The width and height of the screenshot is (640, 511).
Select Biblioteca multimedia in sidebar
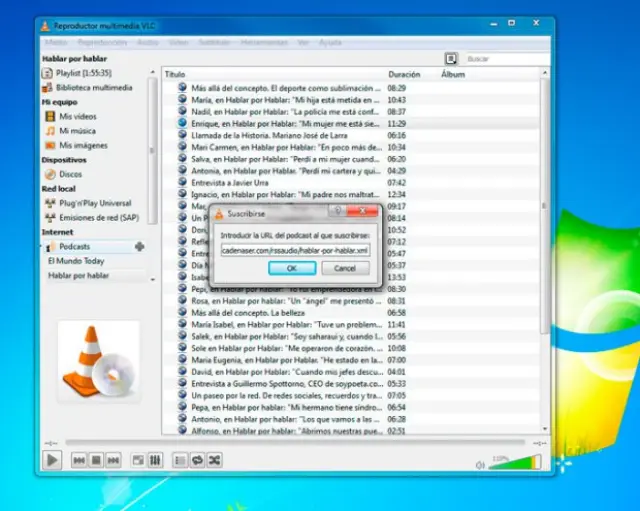pos(95,87)
